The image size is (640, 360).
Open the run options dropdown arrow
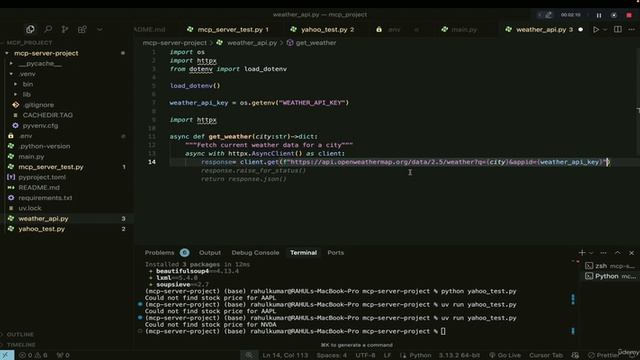[605, 29]
